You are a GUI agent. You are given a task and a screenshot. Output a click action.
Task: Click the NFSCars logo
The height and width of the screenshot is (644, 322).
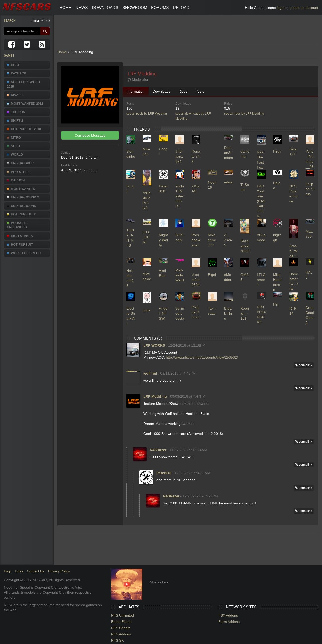tap(27, 7)
